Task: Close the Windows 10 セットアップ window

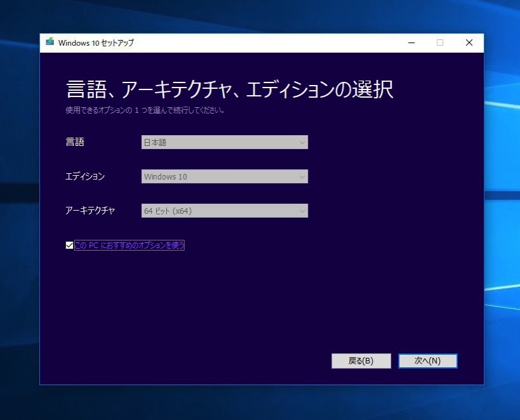Action: tap(469, 43)
